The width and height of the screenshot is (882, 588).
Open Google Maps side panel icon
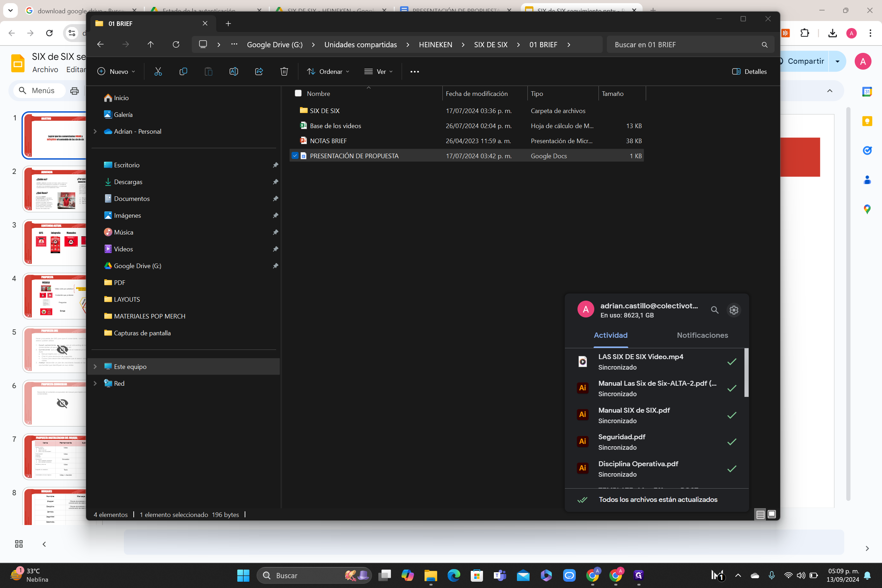coord(867,209)
